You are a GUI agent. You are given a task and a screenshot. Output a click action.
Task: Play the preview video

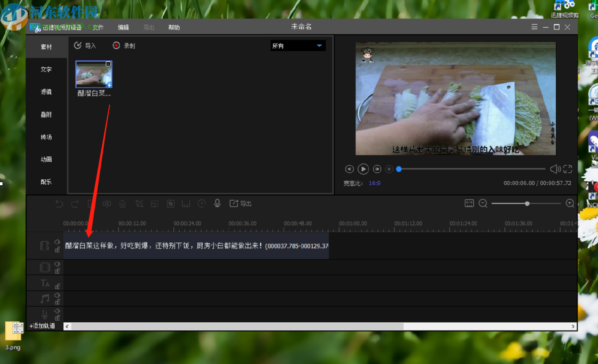point(363,169)
